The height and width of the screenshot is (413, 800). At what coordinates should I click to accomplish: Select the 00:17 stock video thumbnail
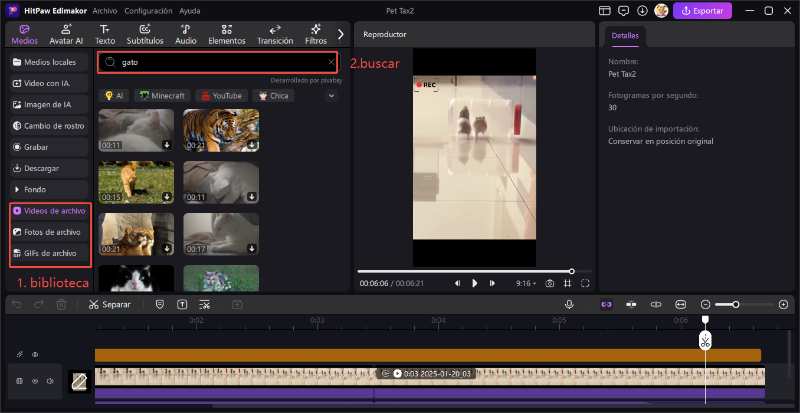221,234
